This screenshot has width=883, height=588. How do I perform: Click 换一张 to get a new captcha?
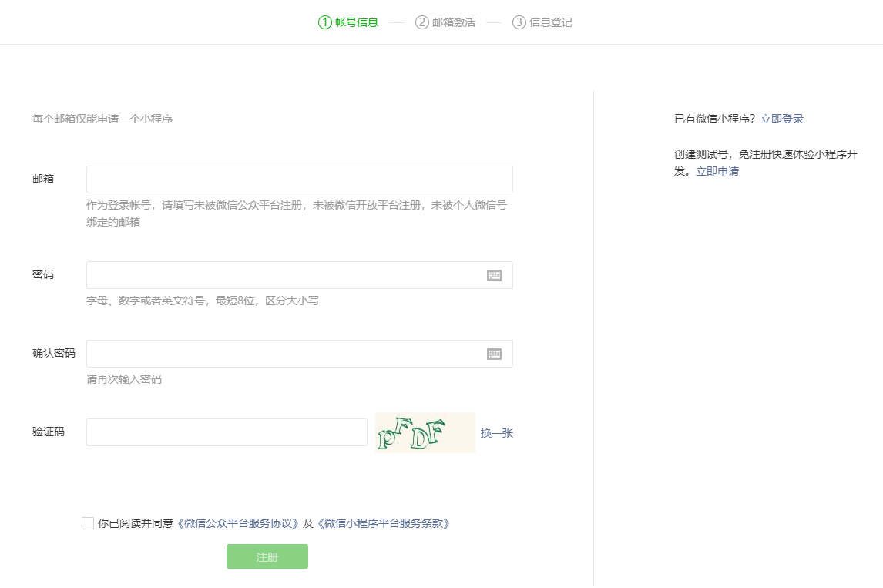[x=497, y=432]
